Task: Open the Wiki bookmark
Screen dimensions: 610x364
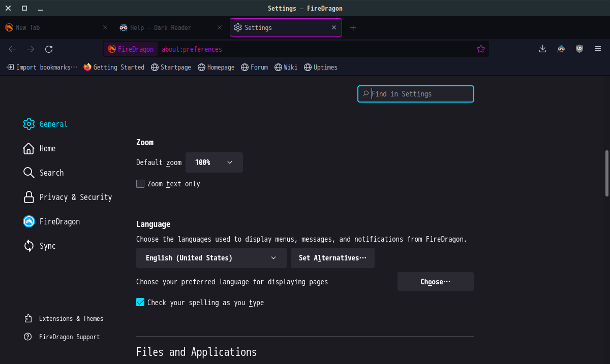Action: (286, 67)
